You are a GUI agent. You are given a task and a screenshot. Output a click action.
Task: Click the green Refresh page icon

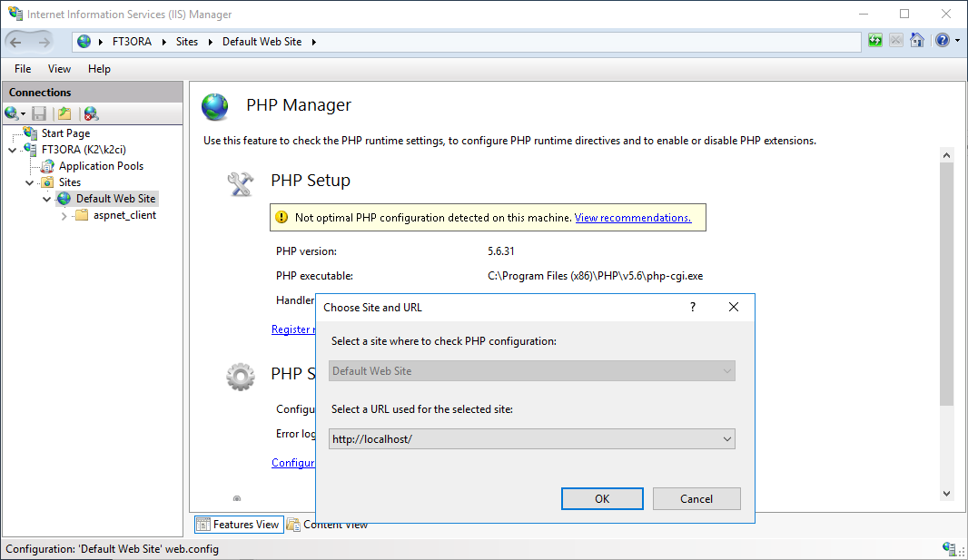click(x=874, y=41)
